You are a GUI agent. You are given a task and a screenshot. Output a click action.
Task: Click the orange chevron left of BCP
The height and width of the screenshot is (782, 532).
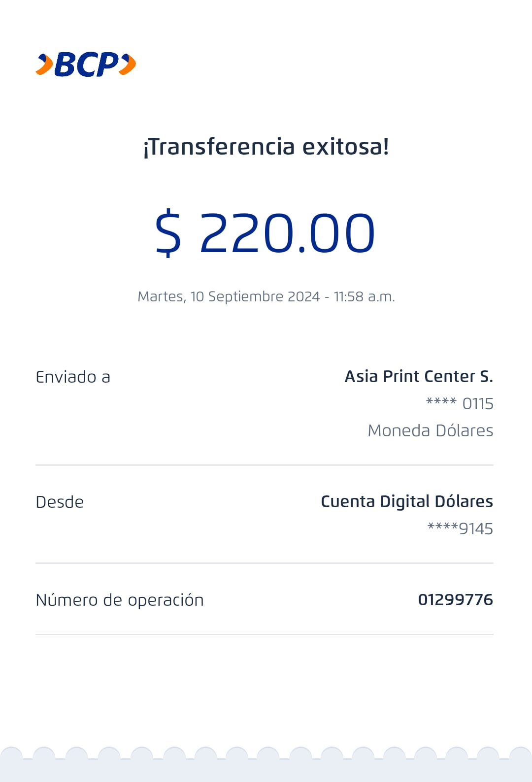coord(45,65)
